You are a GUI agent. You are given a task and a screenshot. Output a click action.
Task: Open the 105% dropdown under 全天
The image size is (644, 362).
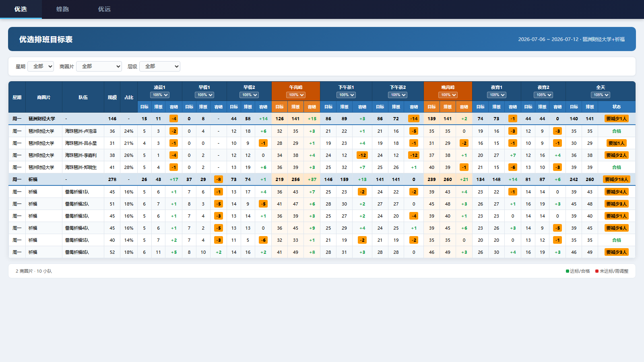click(601, 95)
